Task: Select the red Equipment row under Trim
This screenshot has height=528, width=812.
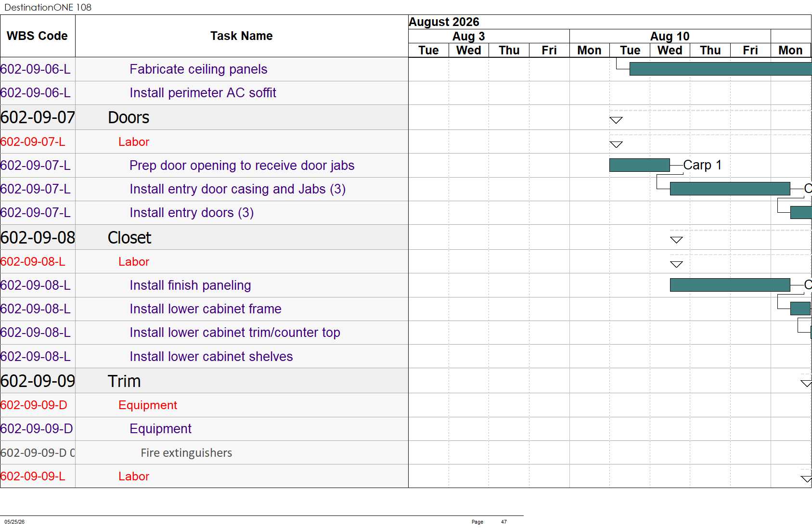Action: click(148, 405)
